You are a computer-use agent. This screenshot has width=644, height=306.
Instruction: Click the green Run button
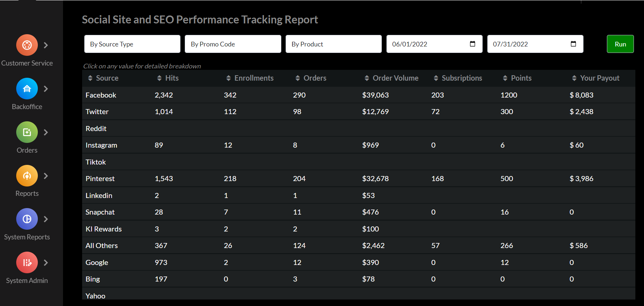[620, 44]
